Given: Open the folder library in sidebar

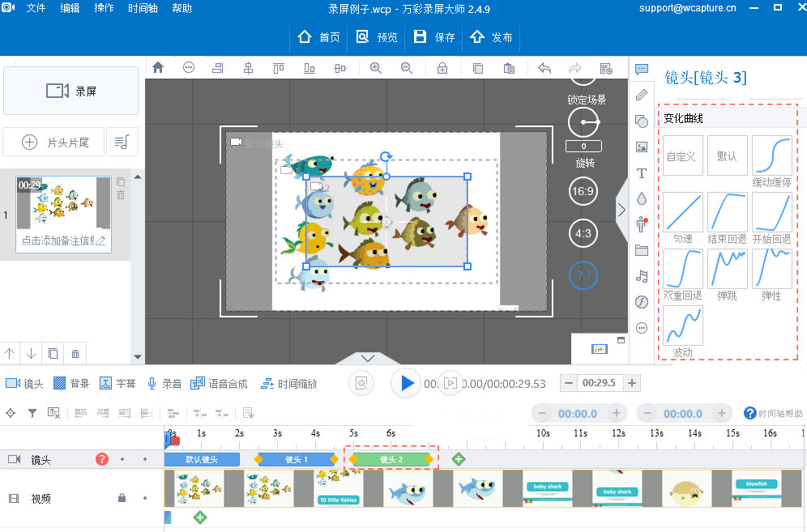Looking at the screenshot, I should [641, 250].
